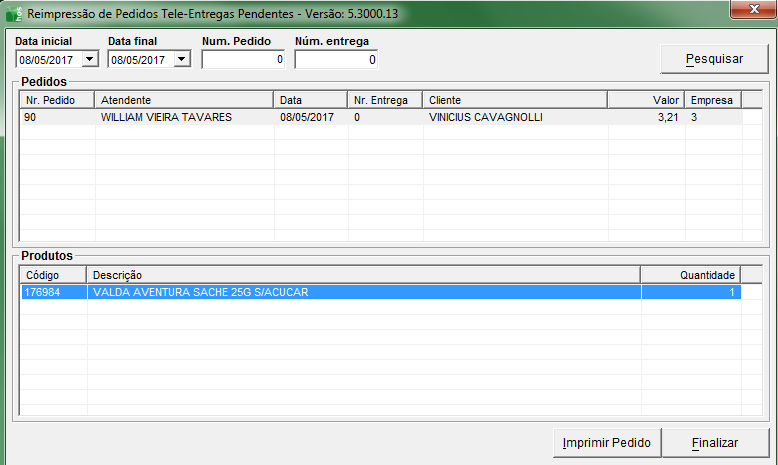Sort orders by Valor column header
This screenshot has width=778, height=465.
645,100
